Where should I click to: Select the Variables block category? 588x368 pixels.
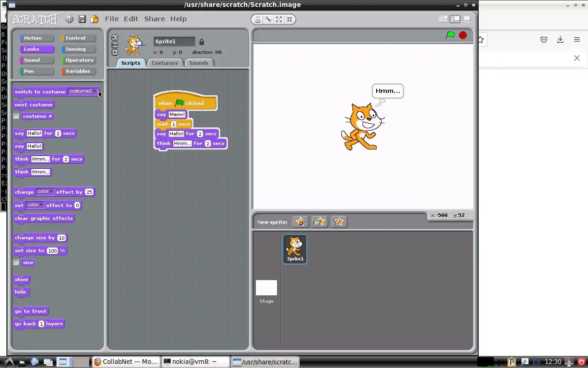79,71
